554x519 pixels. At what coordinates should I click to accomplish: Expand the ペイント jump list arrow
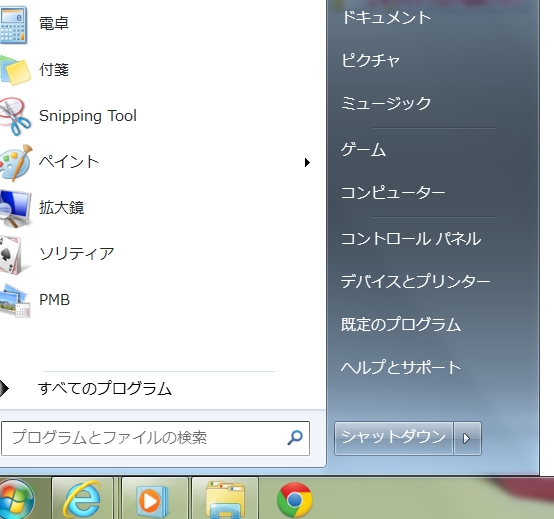(307, 163)
